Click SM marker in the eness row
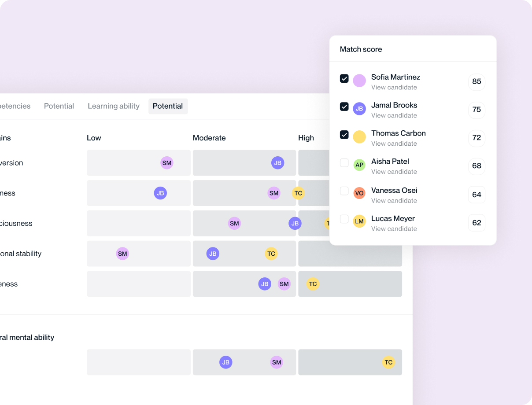The image size is (532, 405). coord(284,284)
